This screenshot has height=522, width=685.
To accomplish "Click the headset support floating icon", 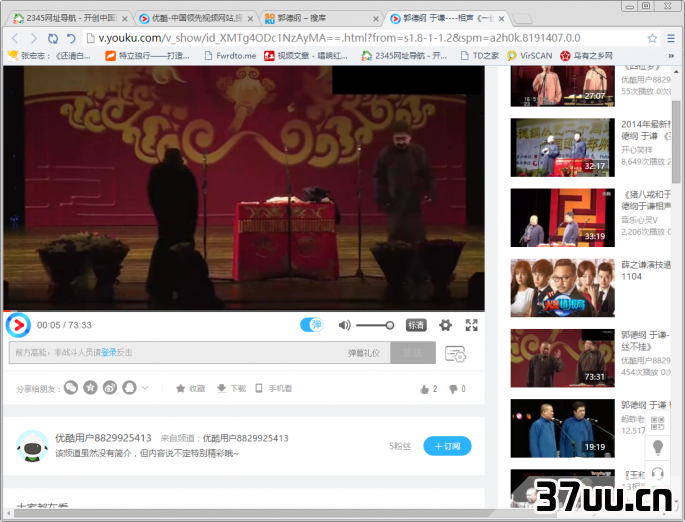I will click(x=657, y=473).
